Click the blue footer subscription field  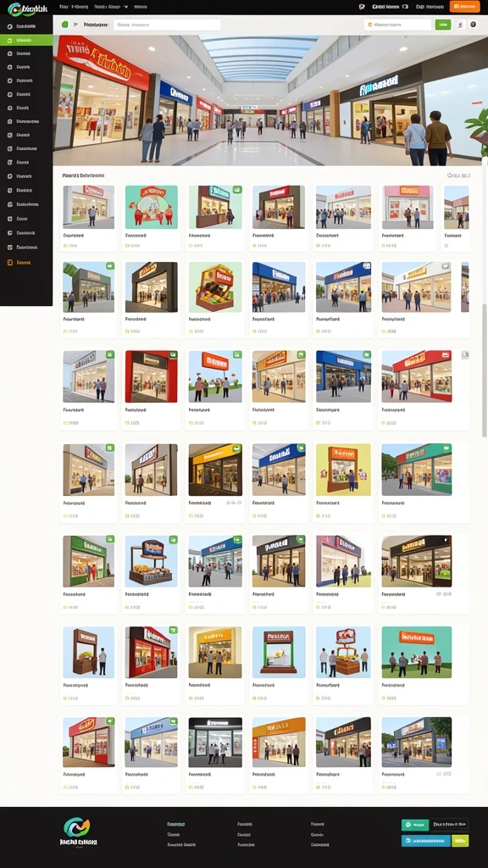(x=425, y=841)
